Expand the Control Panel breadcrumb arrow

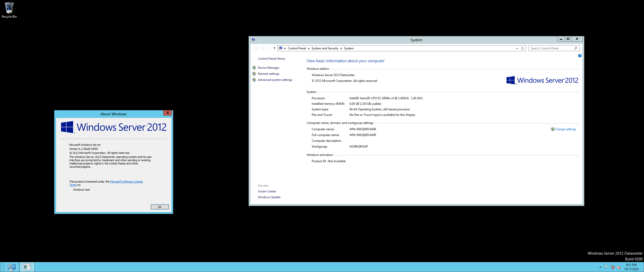[x=309, y=48]
